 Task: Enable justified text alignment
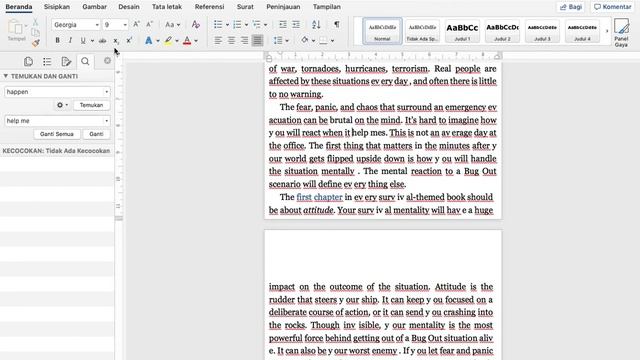257,40
